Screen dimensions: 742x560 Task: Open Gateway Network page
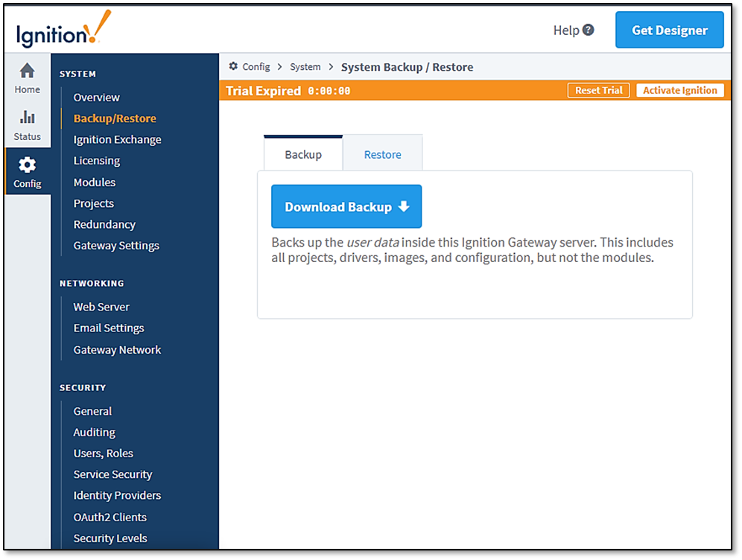(118, 350)
